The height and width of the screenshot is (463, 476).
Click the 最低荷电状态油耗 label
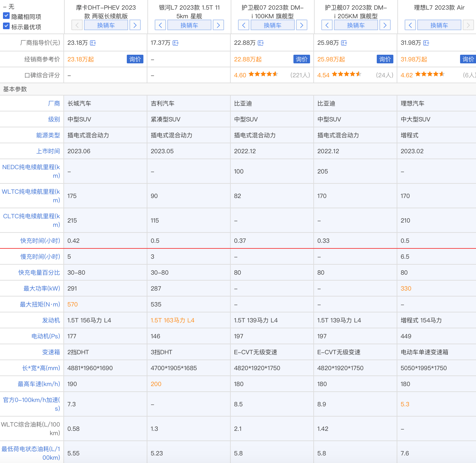click(x=31, y=453)
